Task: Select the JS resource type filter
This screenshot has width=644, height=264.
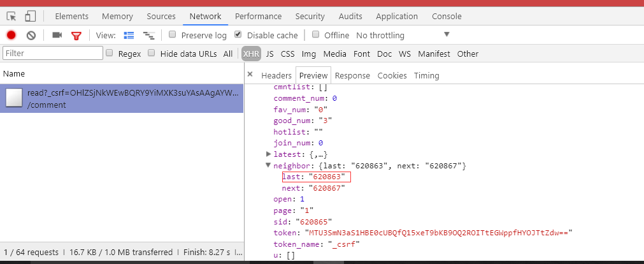Action: point(270,54)
